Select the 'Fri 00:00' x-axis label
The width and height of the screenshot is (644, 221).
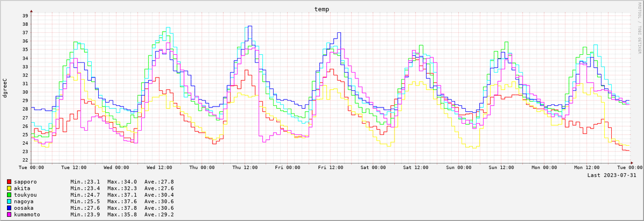(289, 167)
